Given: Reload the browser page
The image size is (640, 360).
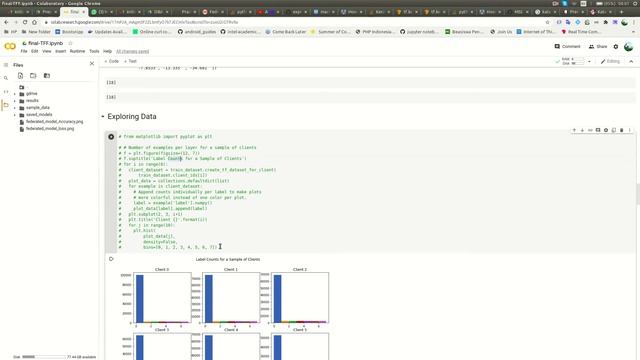Looking at the screenshot, I should [25, 22].
